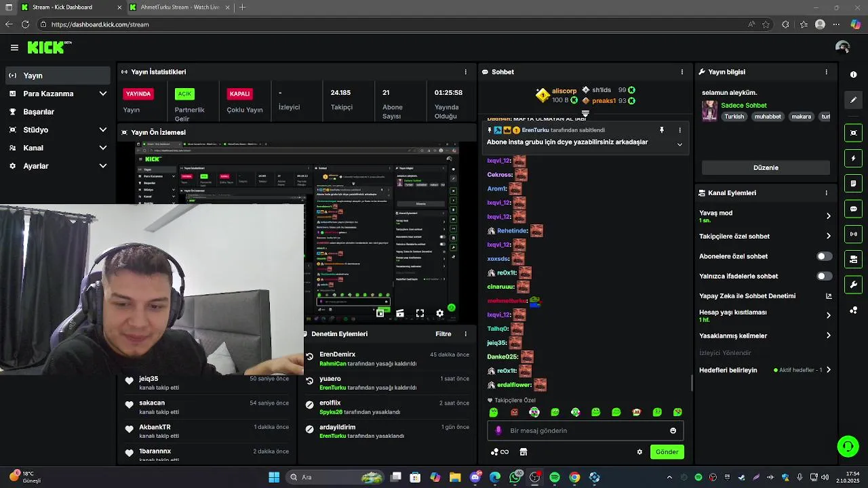
Task: Click the purple microphone icon in message box
Action: click(x=498, y=430)
